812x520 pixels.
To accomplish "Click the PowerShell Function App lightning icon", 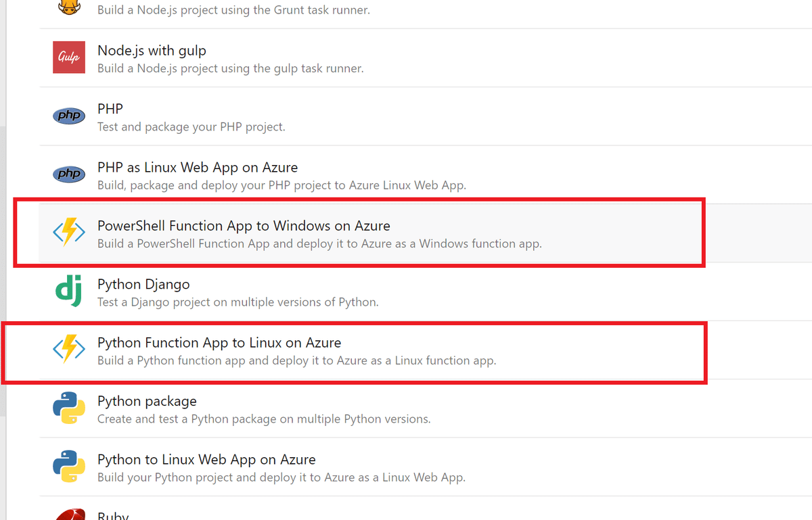I will coord(69,233).
